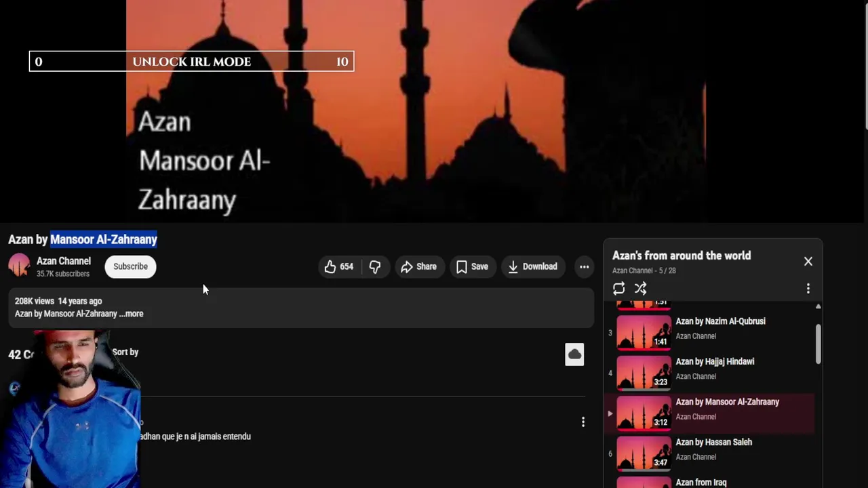
Task: Play Azan by Hassan Saleh from the playlist
Action: [x=710, y=453]
